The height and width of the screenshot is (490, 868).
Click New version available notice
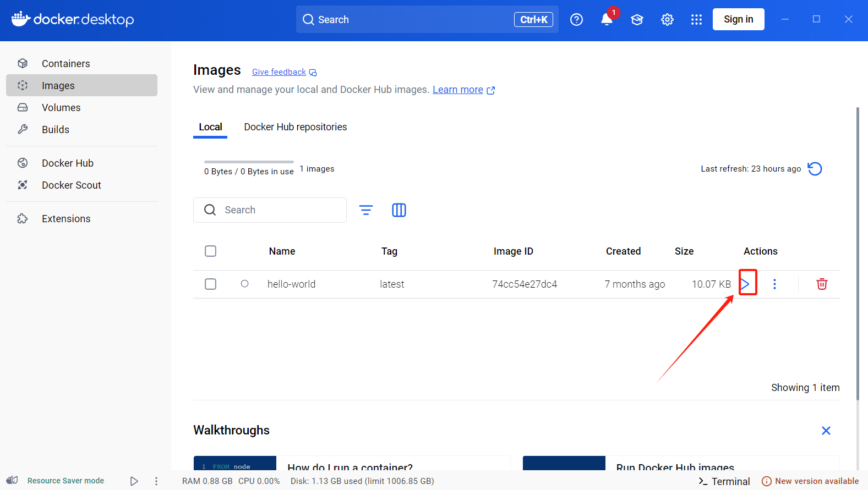[x=810, y=481]
